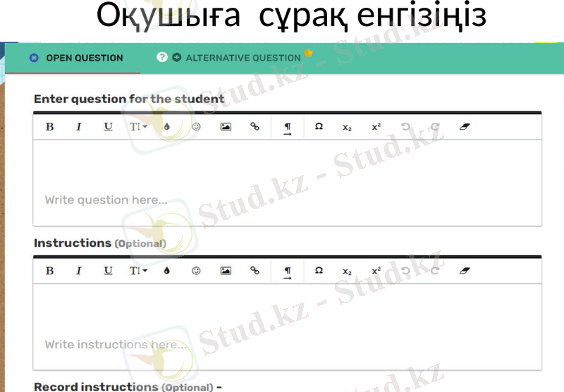The image size is (564, 392).
Task: Open font size dropdown in Instructions editor
Action: 138,271
